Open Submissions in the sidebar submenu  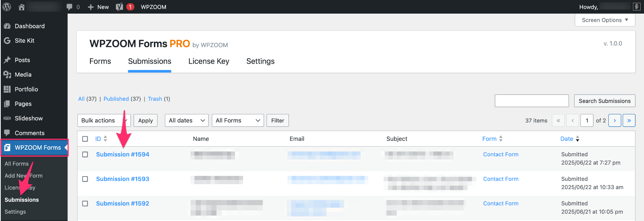click(22, 200)
